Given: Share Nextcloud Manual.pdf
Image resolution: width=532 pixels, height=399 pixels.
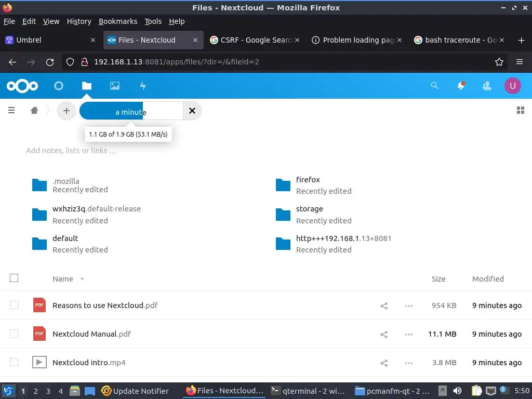Looking at the screenshot, I should [384, 334].
